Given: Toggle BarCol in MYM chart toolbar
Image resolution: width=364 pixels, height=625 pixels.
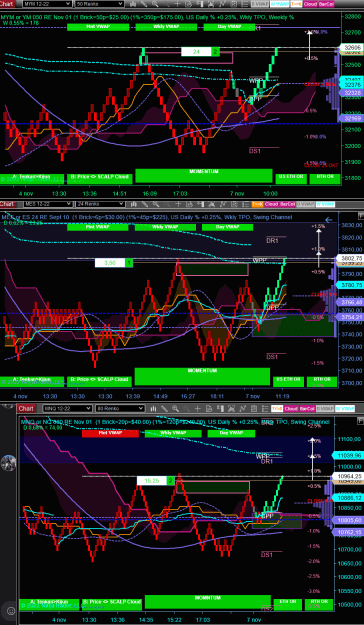Looking at the screenshot, I should pyautogui.click(x=326, y=4).
